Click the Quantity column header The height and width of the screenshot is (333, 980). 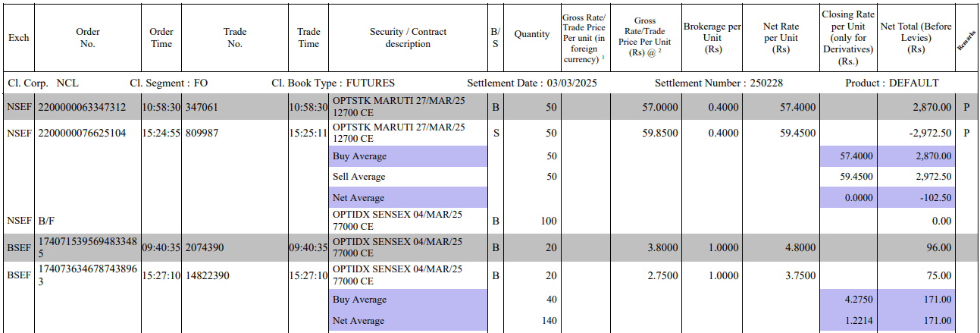[x=531, y=34]
